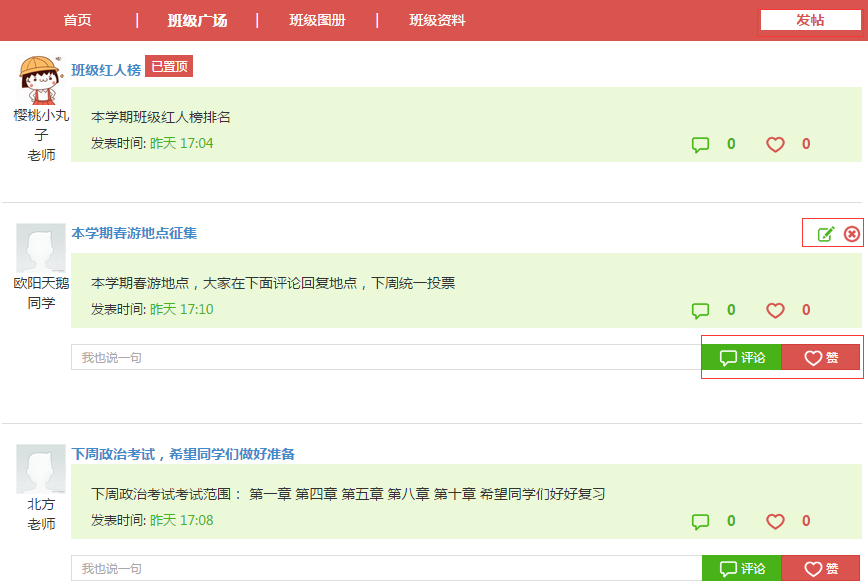
Task: Switch to 班级广场 tab
Action: coord(197,20)
